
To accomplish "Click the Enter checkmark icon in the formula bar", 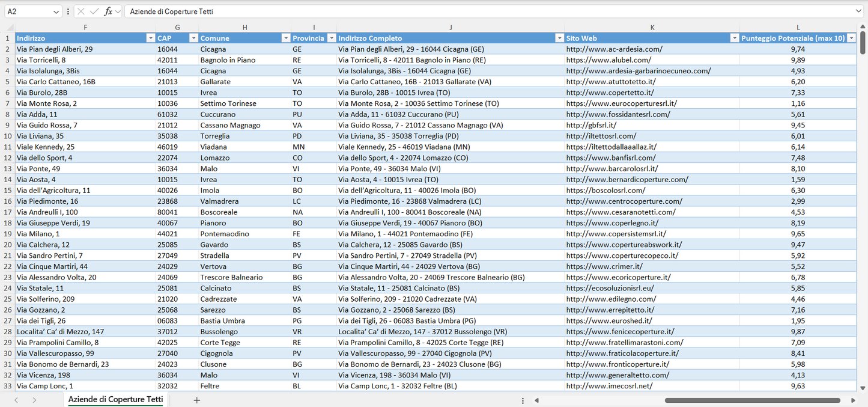I will click(94, 11).
